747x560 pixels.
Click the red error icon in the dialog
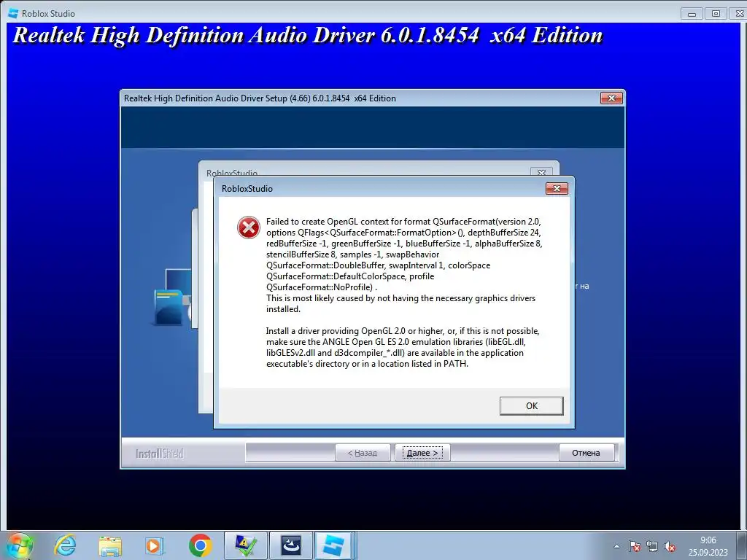[x=249, y=227]
